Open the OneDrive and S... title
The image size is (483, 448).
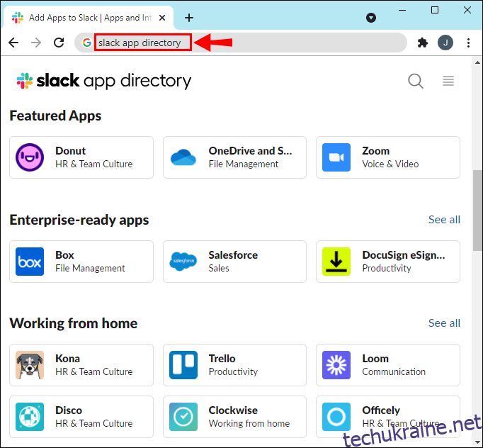pyautogui.click(x=250, y=151)
